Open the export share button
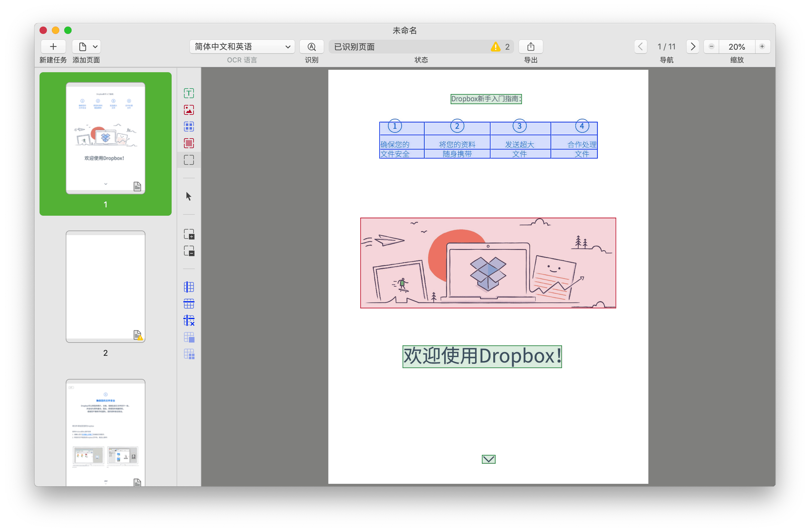Viewport: 810px width, 532px height. tap(531, 47)
